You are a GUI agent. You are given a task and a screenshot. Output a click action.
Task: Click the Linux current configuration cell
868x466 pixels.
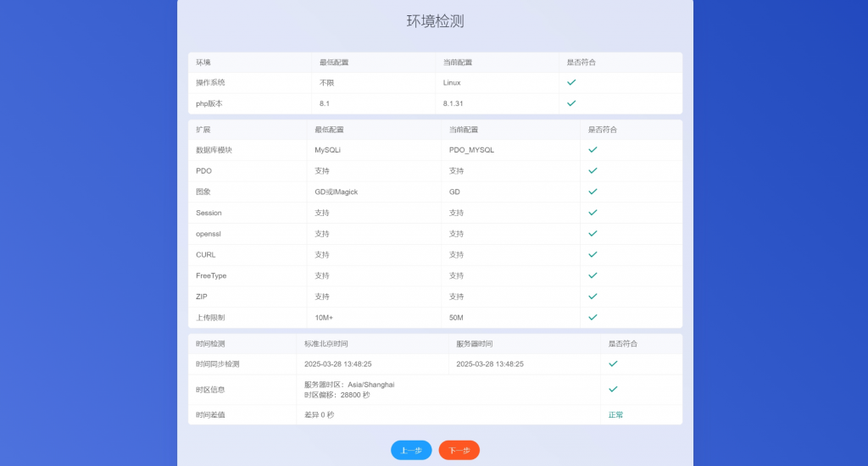point(452,82)
